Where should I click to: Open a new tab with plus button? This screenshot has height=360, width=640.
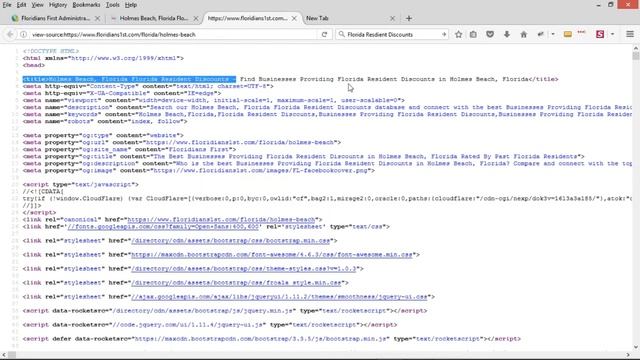[x=409, y=18]
